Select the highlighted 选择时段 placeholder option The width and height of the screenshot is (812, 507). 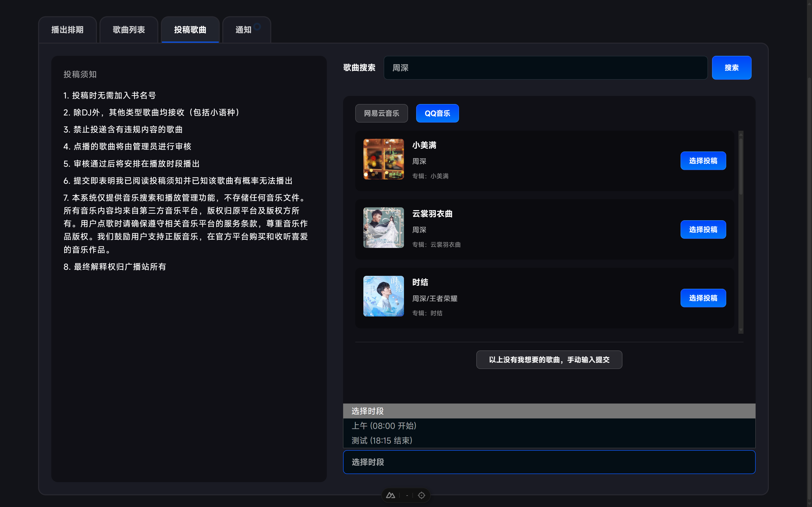549,411
